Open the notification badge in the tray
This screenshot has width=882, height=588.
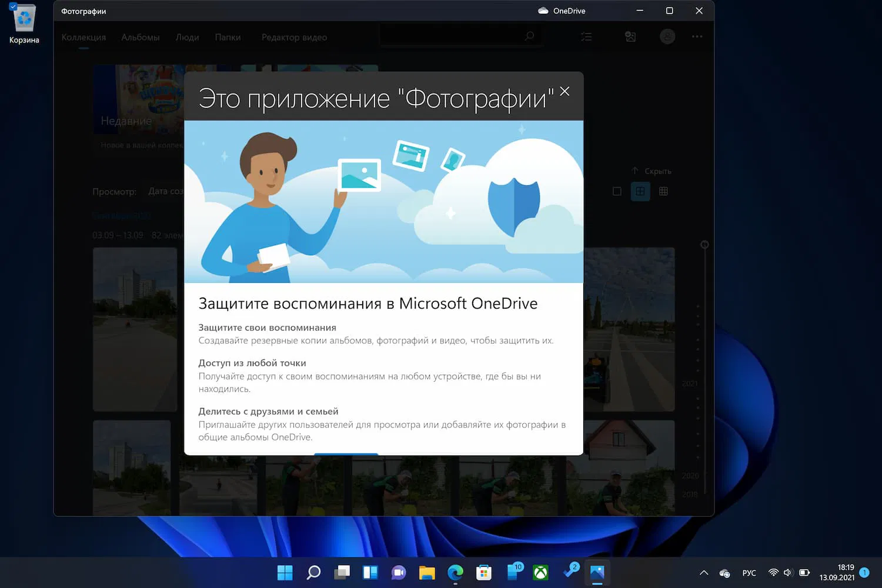[864, 572]
